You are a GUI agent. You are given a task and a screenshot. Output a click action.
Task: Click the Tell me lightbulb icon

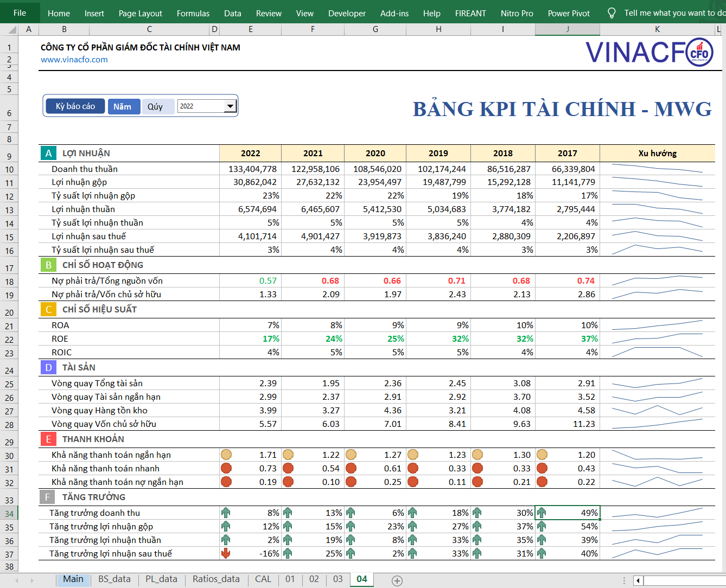pyautogui.click(x=612, y=13)
